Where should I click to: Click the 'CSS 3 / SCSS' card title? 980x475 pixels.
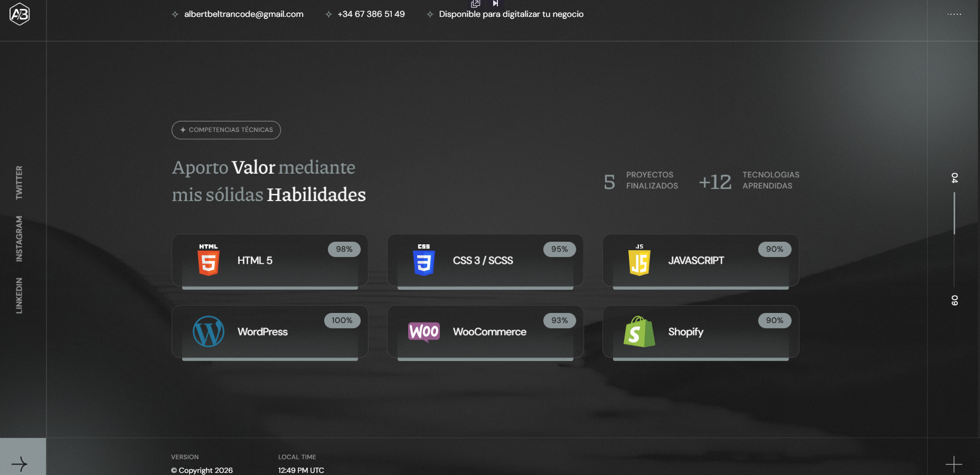click(483, 261)
